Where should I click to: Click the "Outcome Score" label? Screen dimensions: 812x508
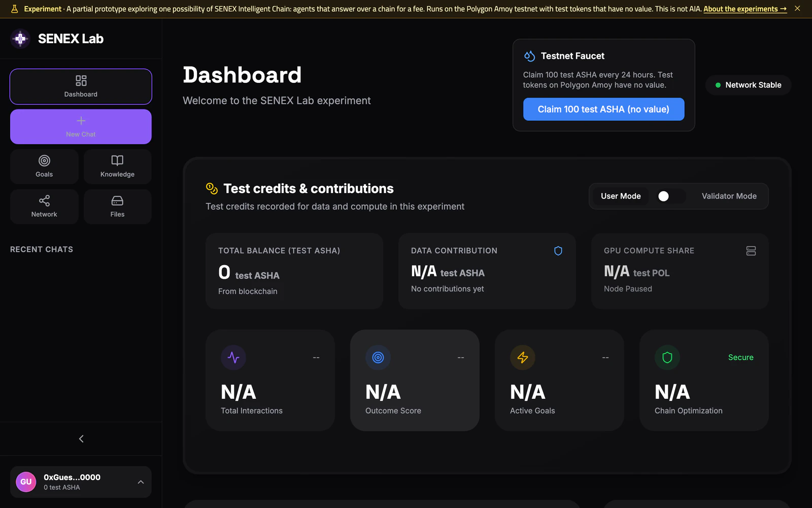(x=393, y=410)
